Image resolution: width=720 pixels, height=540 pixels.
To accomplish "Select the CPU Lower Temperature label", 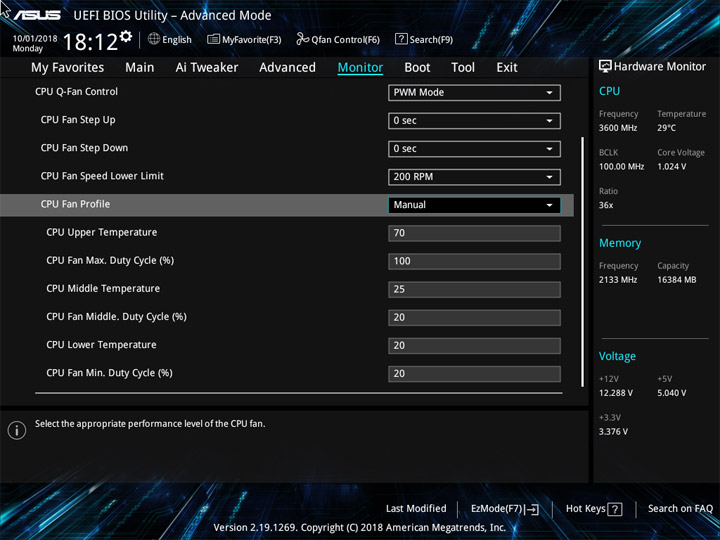I will pos(101,344).
